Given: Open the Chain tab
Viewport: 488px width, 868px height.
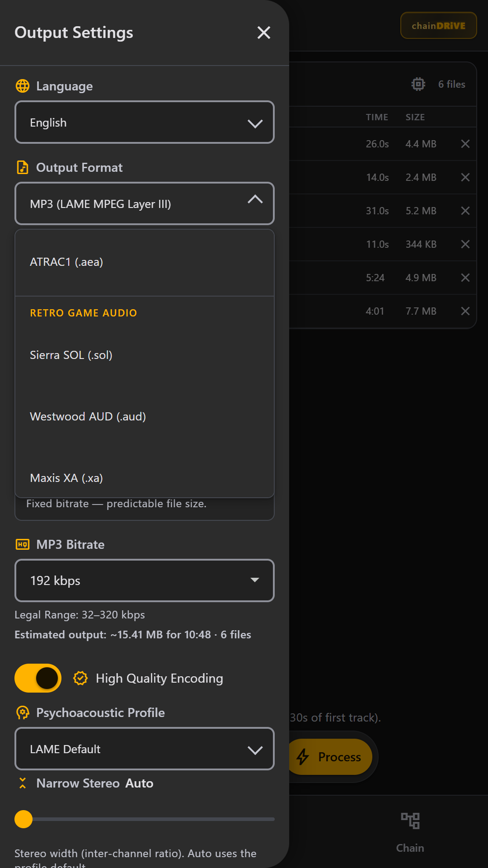Looking at the screenshot, I should click(x=410, y=832).
